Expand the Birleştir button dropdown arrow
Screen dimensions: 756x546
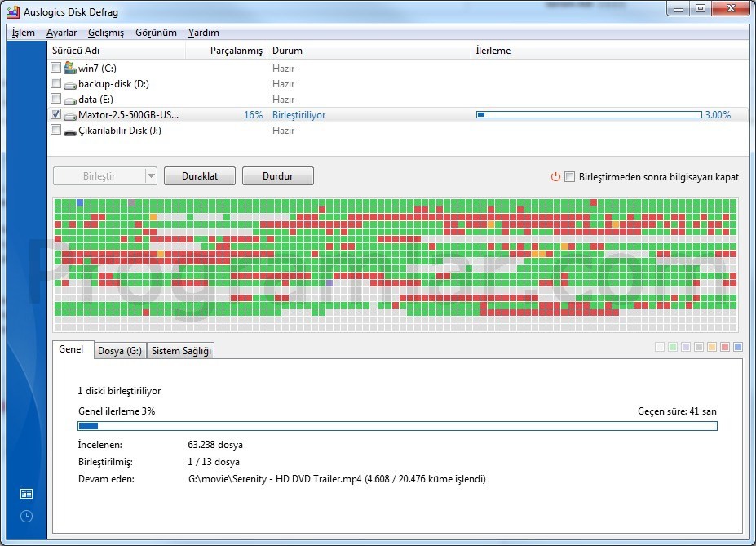pyautogui.click(x=151, y=176)
